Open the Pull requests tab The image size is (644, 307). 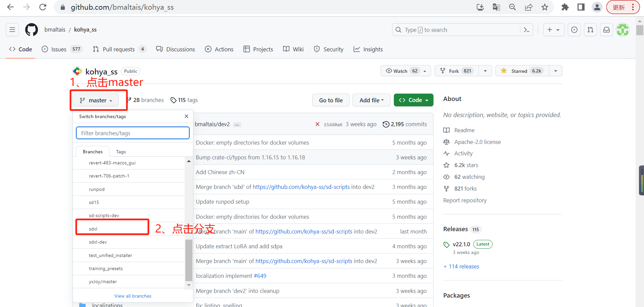120,49
